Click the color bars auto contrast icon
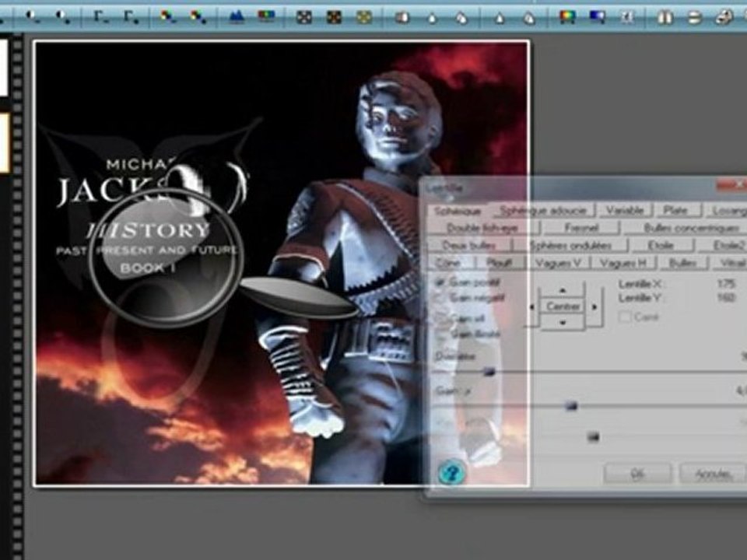 (266, 18)
